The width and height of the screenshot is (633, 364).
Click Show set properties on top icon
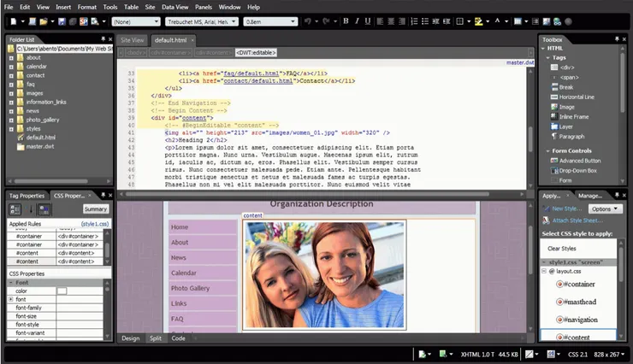(x=44, y=209)
